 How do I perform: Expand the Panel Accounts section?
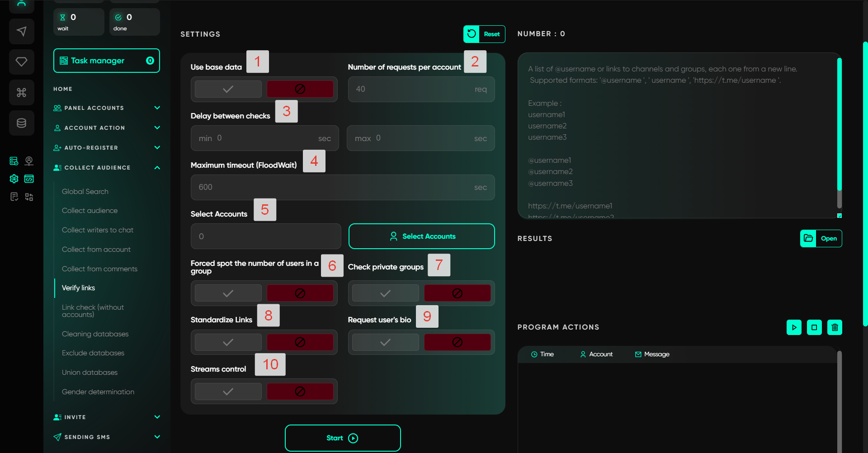tap(157, 108)
